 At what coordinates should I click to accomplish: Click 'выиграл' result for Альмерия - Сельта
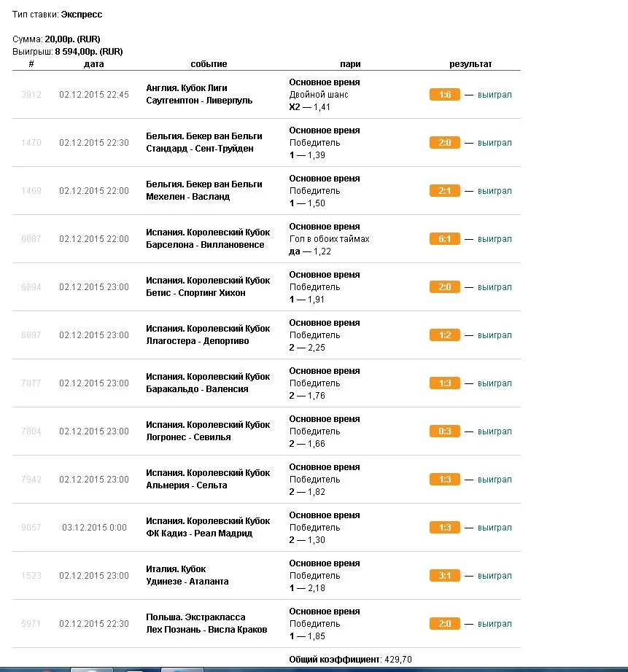coord(495,480)
